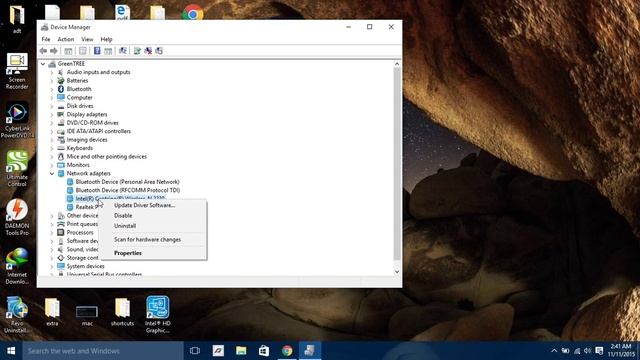Open CyberLink PowerDVD desktop icon
This screenshot has height=360, width=640.
[x=17, y=120]
